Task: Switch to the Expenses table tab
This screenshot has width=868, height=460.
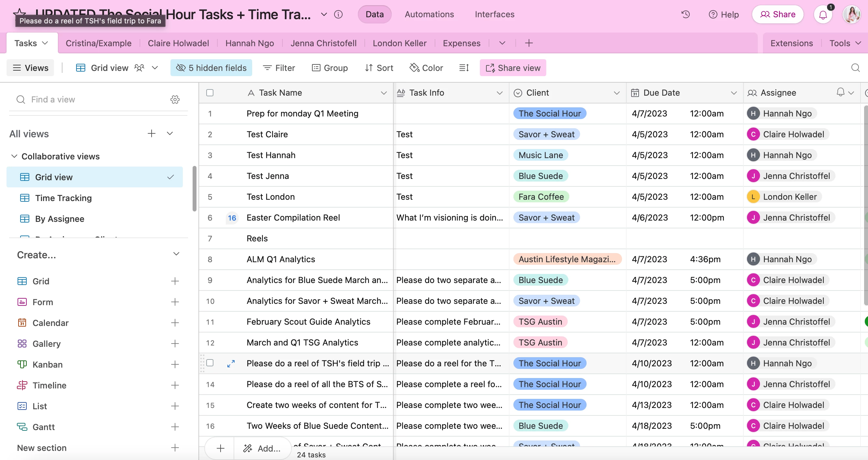Action: (x=461, y=43)
